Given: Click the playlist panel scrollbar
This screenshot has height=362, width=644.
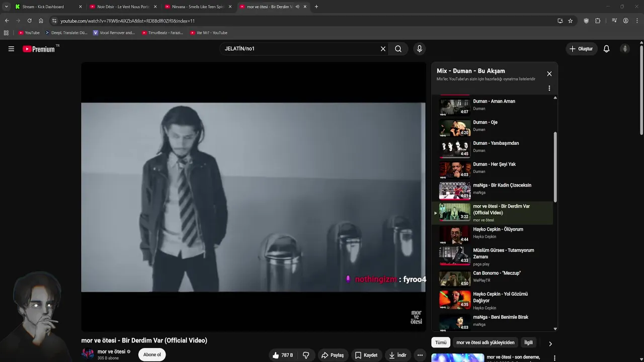Looking at the screenshot, I should click(x=555, y=167).
